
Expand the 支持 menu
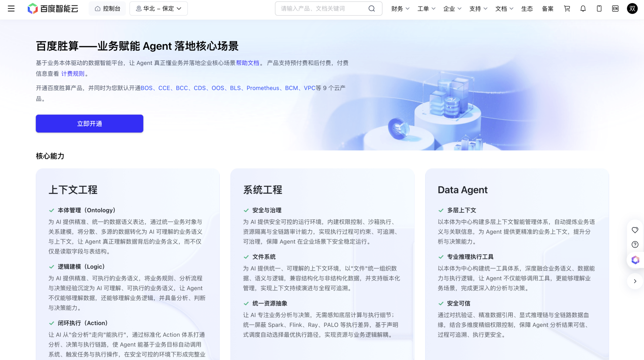(479, 9)
